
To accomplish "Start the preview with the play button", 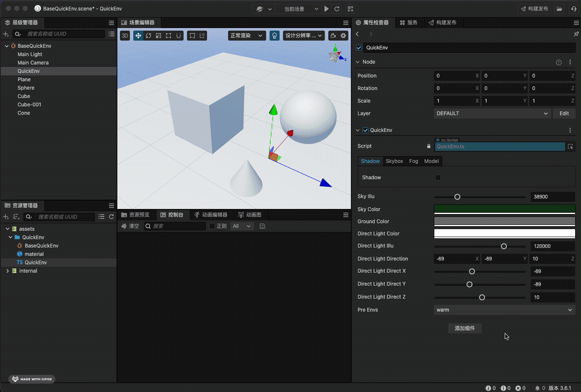I will point(327,9).
